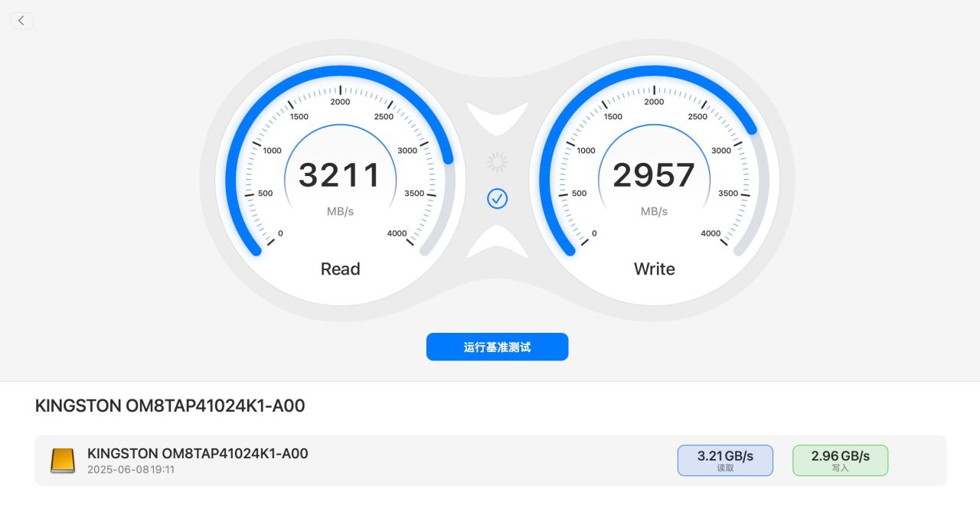
Task: Click the loading spinner icon between gauges
Action: 498,161
